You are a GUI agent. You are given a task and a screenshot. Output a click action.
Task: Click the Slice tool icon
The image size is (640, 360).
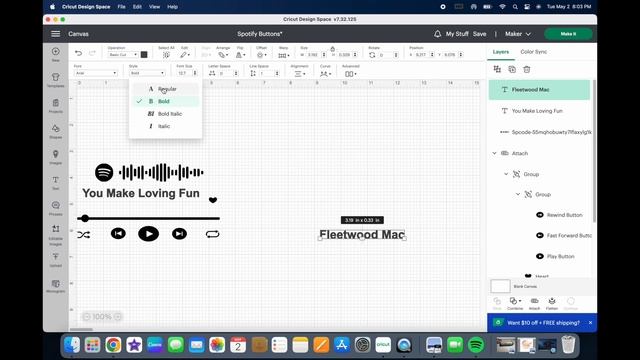click(497, 301)
